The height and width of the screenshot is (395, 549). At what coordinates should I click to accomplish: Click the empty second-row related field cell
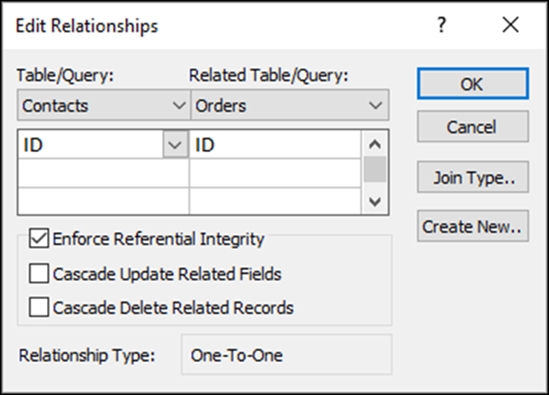275,173
